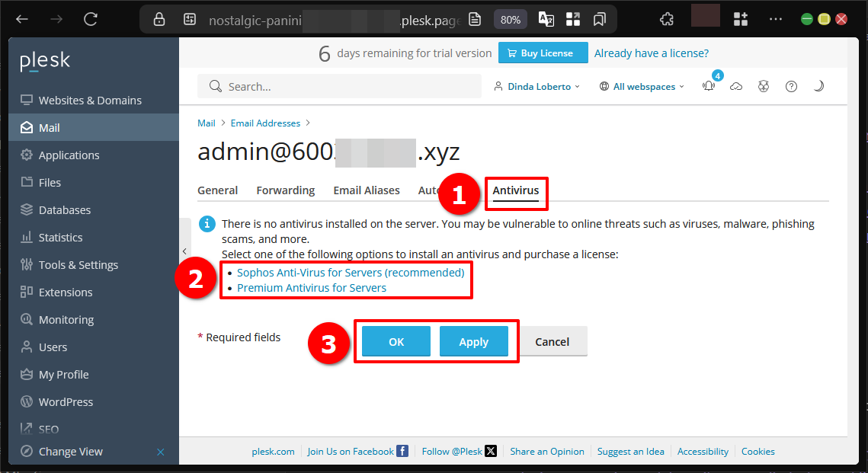This screenshot has width=868, height=473.
Task: Click the browser translate page icon
Action: pyautogui.click(x=546, y=19)
